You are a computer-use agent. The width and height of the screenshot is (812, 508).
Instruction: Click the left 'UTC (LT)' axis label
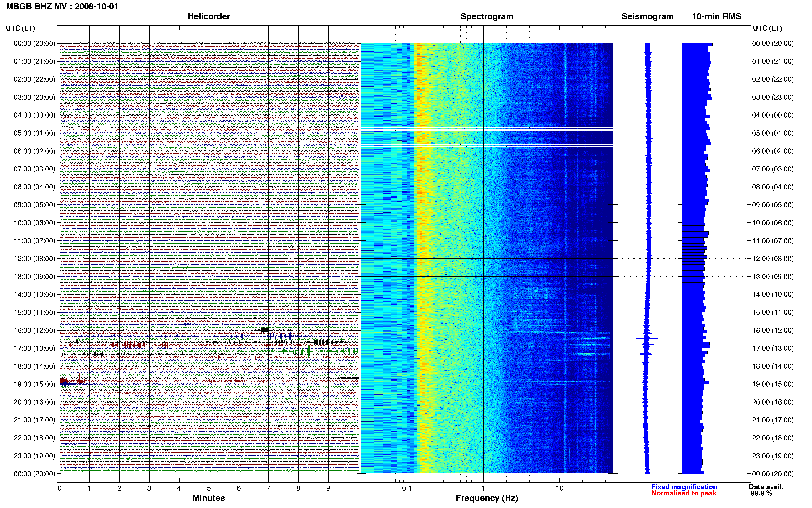point(21,28)
